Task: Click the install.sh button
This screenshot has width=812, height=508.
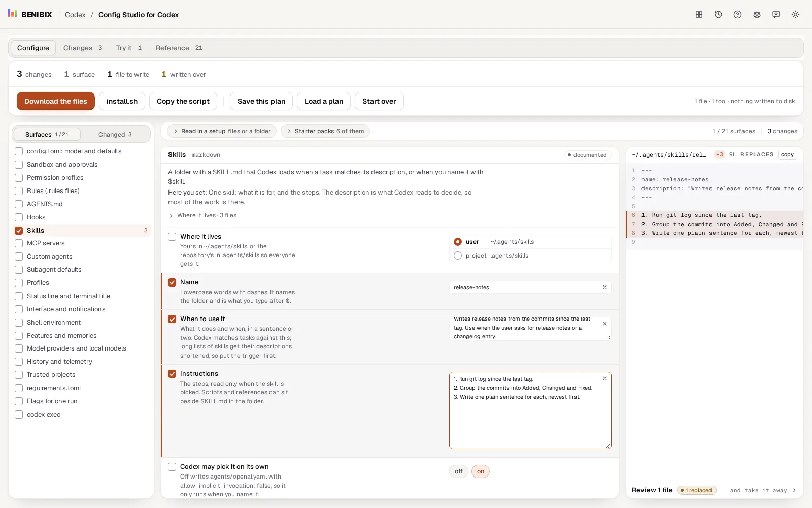Action: coord(122,101)
